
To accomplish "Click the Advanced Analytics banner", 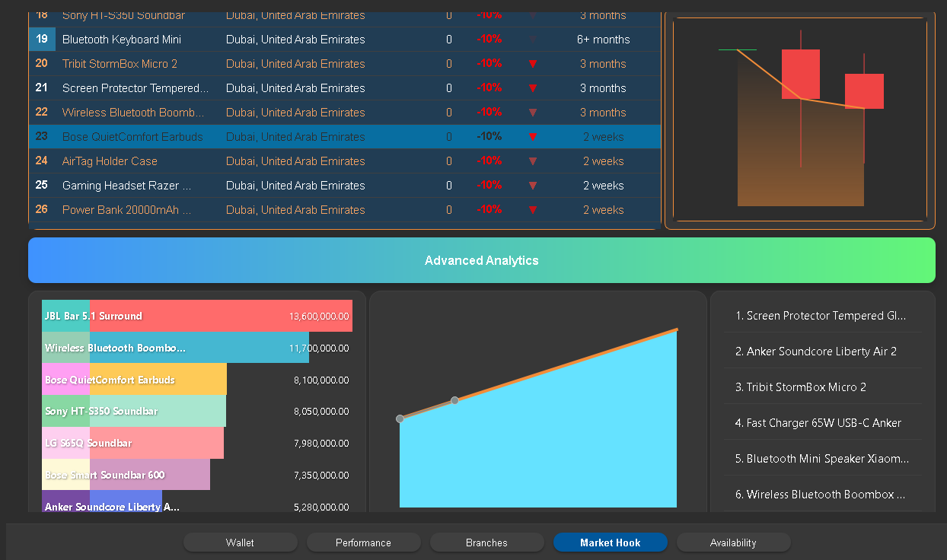I will coord(482,260).
